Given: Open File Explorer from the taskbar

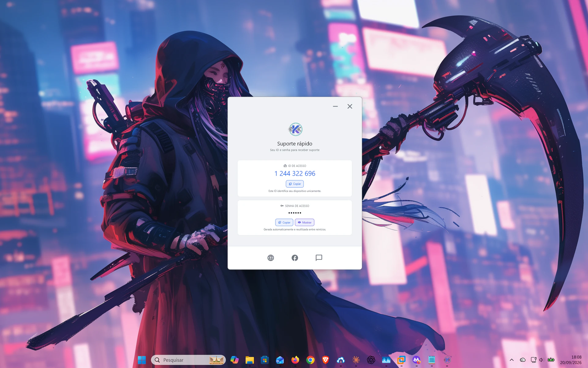Looking at the screenshot, I should [250, 360].
